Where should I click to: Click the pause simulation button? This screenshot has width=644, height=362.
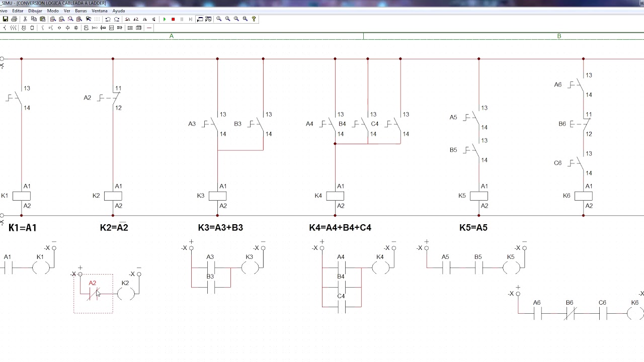[182, 19]
